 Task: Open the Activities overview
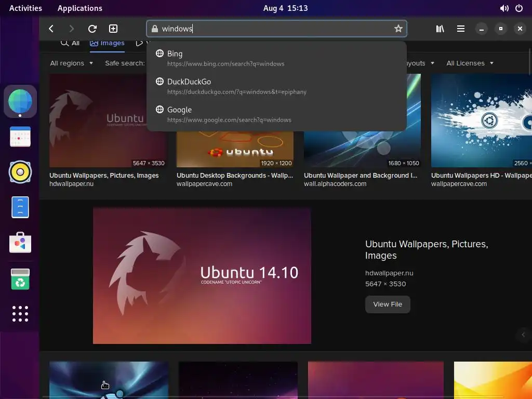[x=25, y=8]
